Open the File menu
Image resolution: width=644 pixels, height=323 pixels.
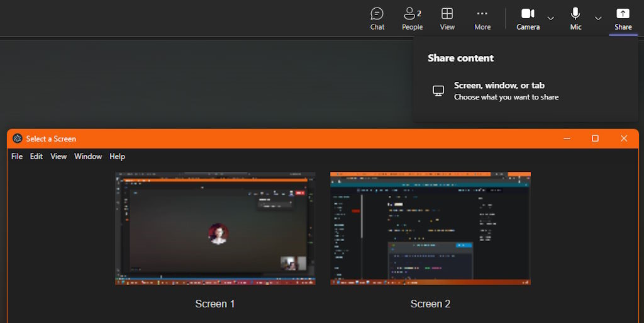[17, 157]
